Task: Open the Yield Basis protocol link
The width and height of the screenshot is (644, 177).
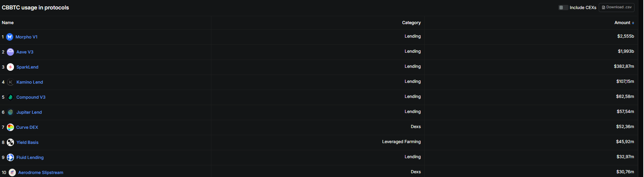Action: tap(28, 142)
